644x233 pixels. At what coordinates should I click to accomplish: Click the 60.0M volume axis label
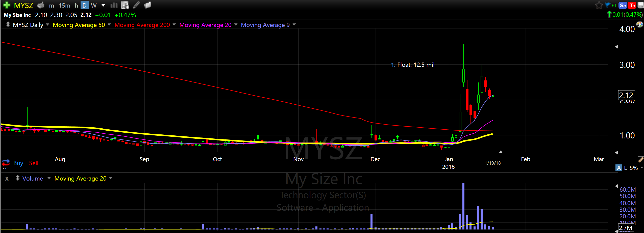628,190
